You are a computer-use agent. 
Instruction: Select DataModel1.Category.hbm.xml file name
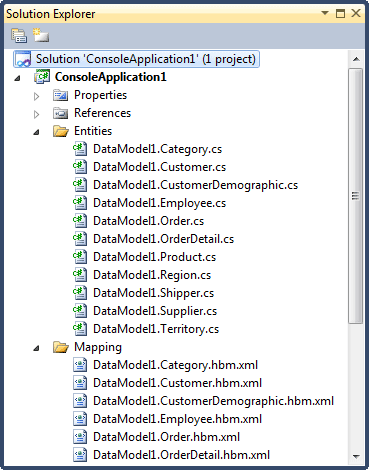(x=175, y=365)
